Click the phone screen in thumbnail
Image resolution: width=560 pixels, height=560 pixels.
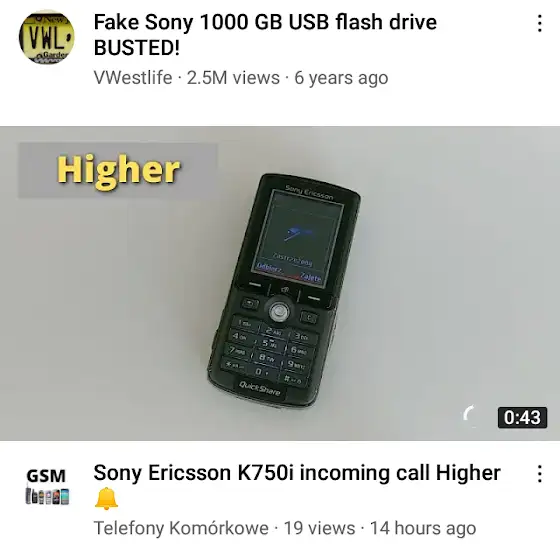(x=297, y=239)
